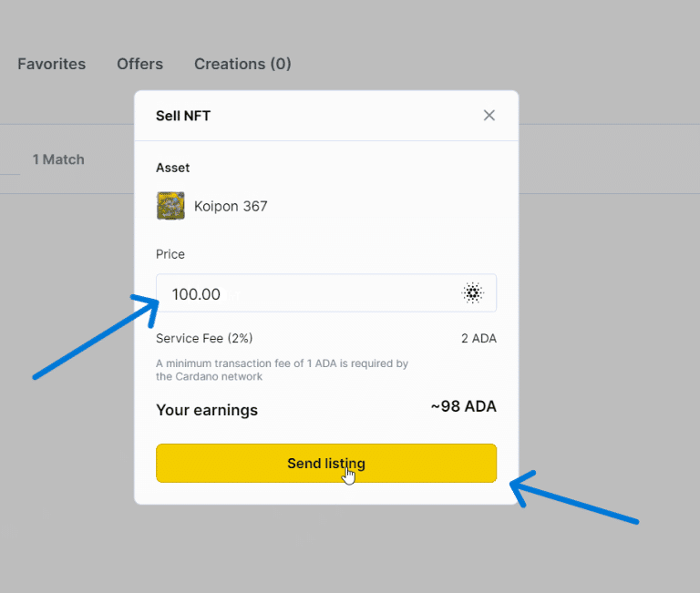
Task: Click the 1 Match results label
Action: (x=58, y=159)
